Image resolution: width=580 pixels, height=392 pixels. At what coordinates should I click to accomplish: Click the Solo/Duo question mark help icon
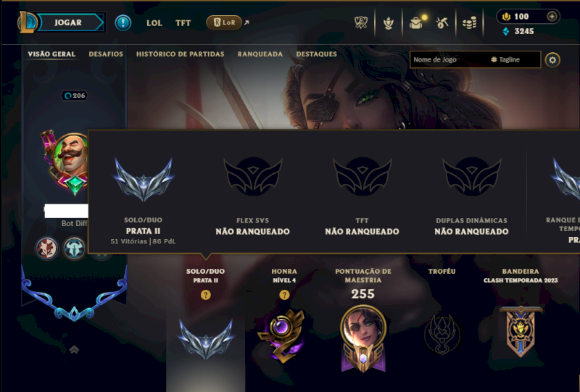(206, 295)
